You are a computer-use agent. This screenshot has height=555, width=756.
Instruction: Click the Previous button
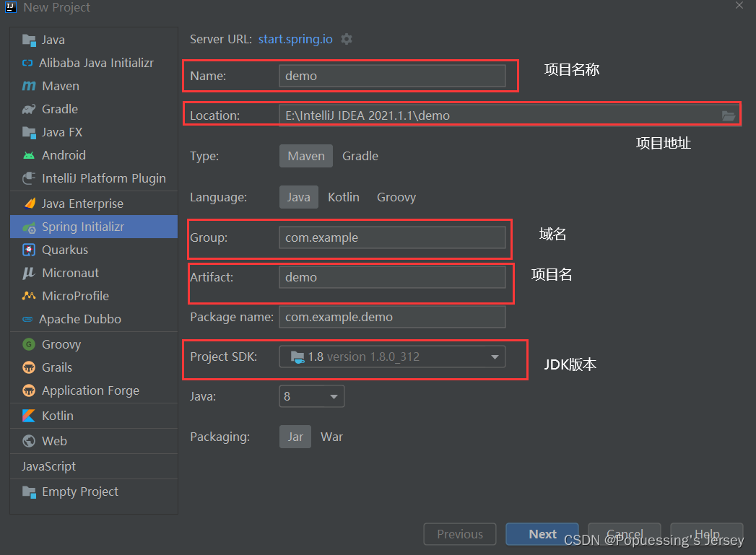click(460, 534)
